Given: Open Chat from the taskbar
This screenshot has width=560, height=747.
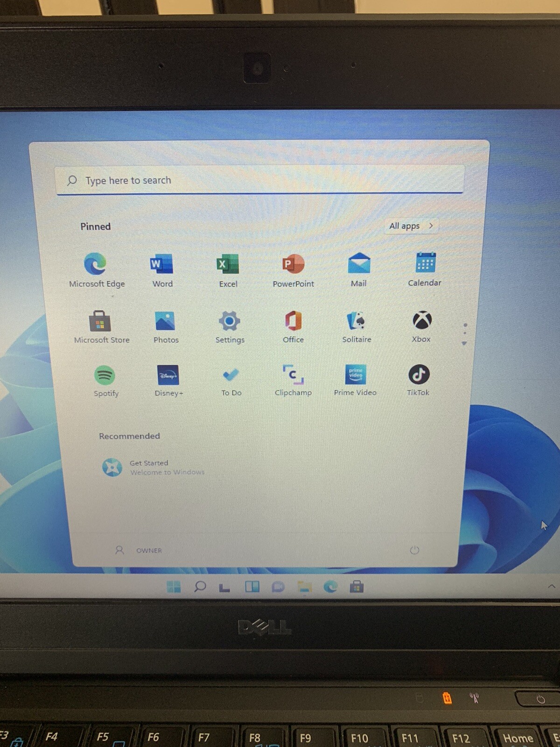Looking at the screenshot, I should click(278, 587).
